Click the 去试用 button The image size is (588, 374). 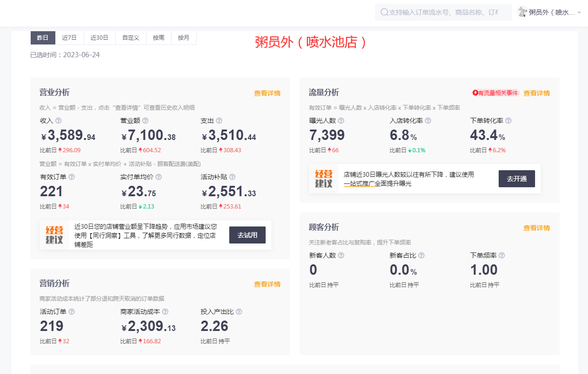(247, 235)
